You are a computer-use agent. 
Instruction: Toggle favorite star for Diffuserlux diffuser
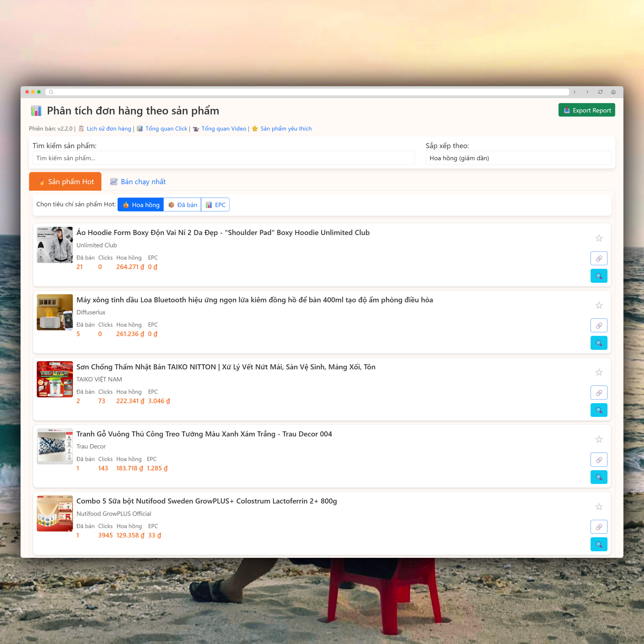pyautogui.click(x=599, y=305)
